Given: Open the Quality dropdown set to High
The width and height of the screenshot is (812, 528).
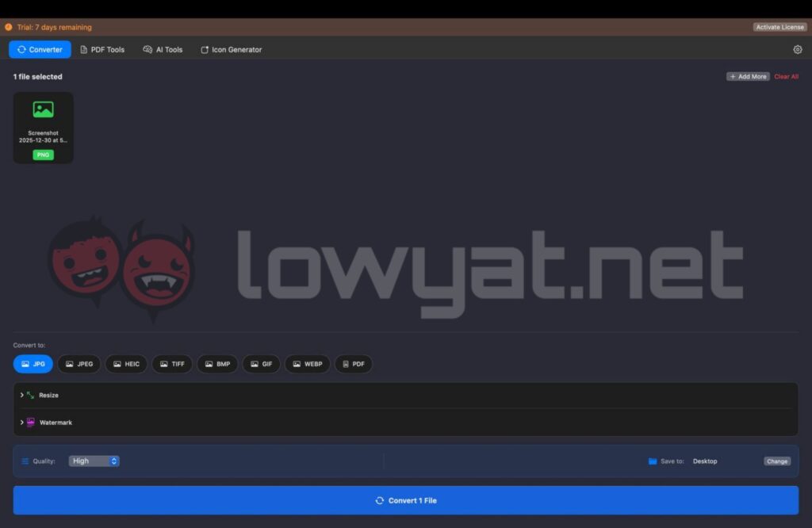Looking at the screenshot, I should 94,461.
